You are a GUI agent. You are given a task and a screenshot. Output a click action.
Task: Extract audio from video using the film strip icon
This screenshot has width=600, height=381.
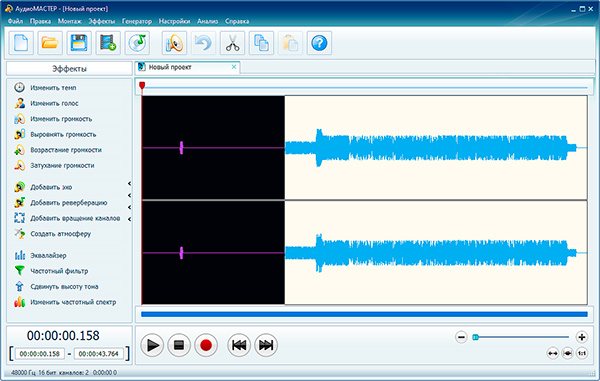point(108,43)
